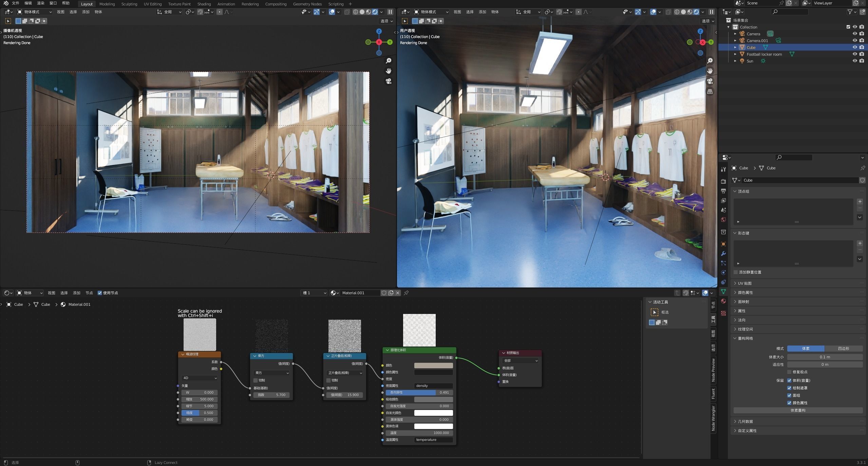Uncheck the 使用节点 checkbox
The width and height of the screenshot is (868, 466).
100,293
